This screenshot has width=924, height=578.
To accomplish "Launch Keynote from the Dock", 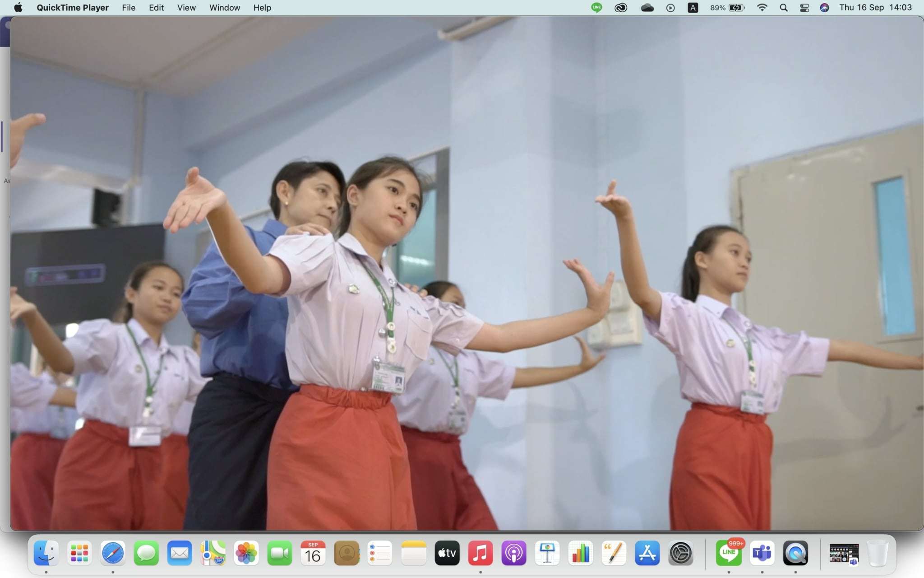I will tap(547, 553).
